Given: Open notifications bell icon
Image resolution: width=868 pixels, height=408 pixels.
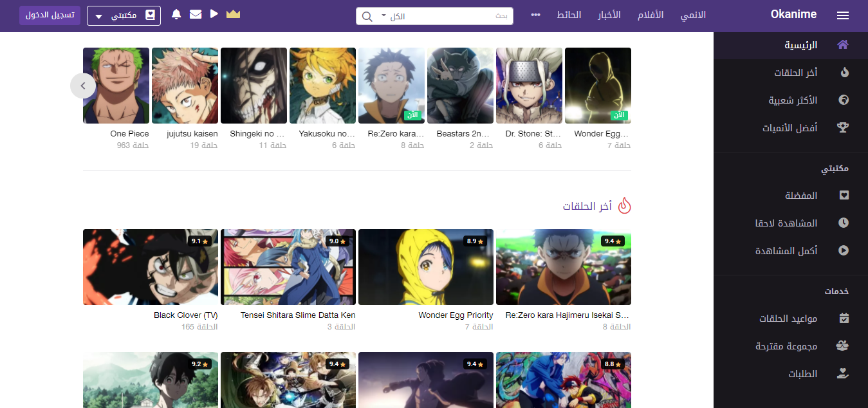Looking at the screenshot, I should coord(176,14).
